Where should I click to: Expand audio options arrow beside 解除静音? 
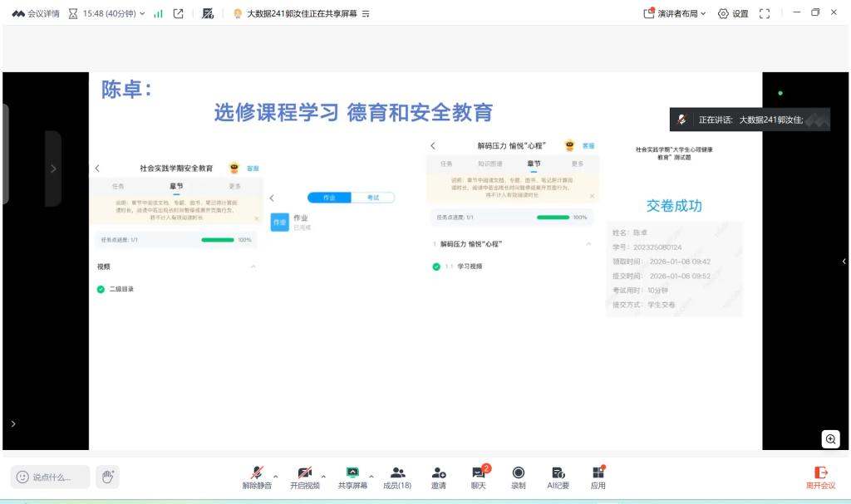pyautogui.click(x=275, y=476)
